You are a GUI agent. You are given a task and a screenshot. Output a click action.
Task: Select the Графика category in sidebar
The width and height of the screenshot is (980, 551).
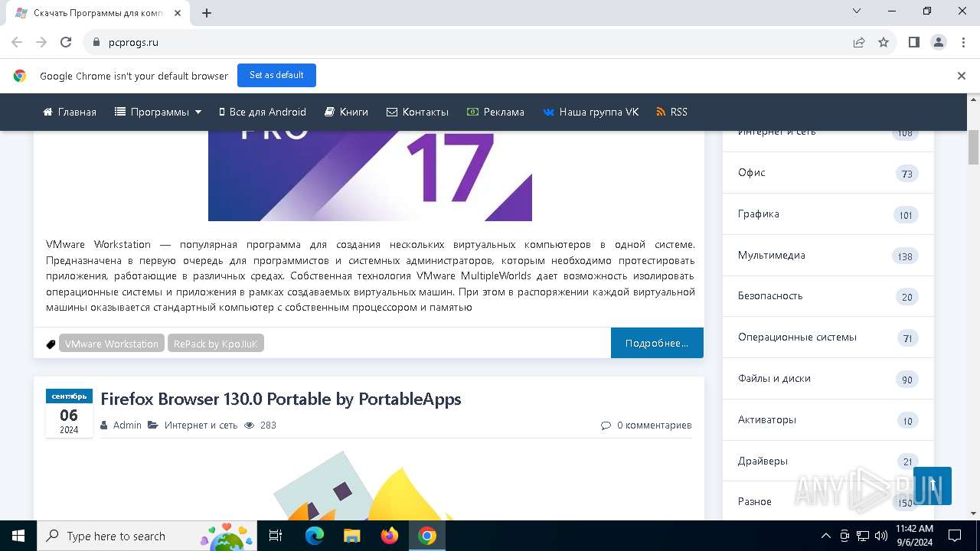point(828,214)
